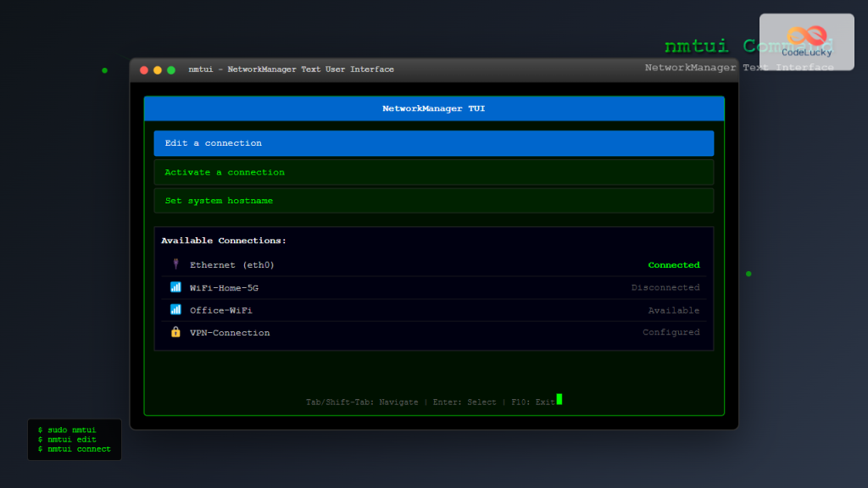The image size is (868, 488).
Task: Select the WiFi signal icon for WiFi-Home-5G
Action: click(175, 287)
